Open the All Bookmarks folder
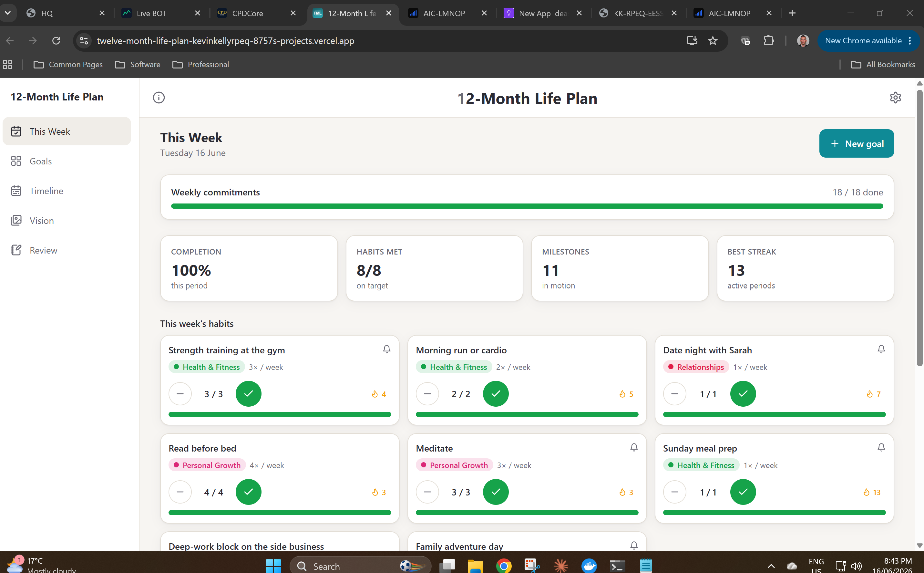Viewport: 924px width, 573px height. [883, 64]
